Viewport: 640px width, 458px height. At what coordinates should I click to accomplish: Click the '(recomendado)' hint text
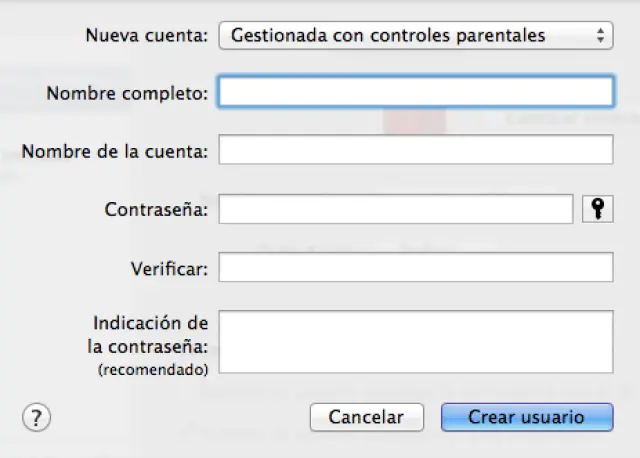(x=153, y=369)
